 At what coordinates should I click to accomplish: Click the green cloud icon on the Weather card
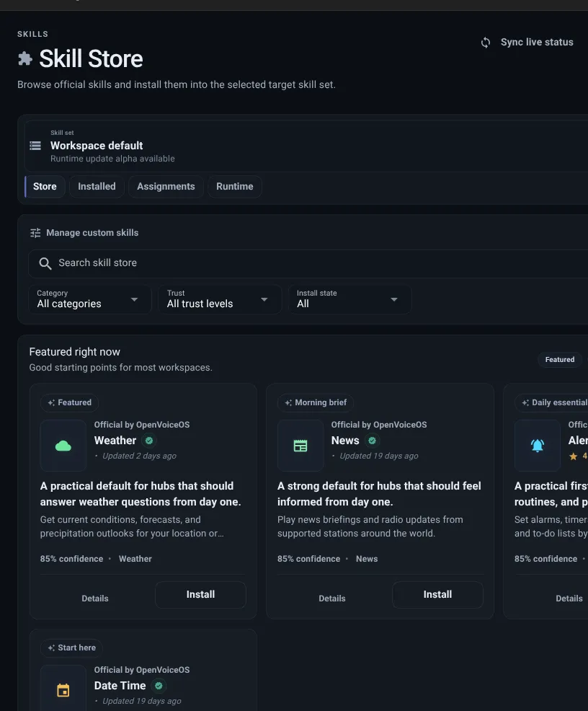pyautogui.click(x=63, y=446)
